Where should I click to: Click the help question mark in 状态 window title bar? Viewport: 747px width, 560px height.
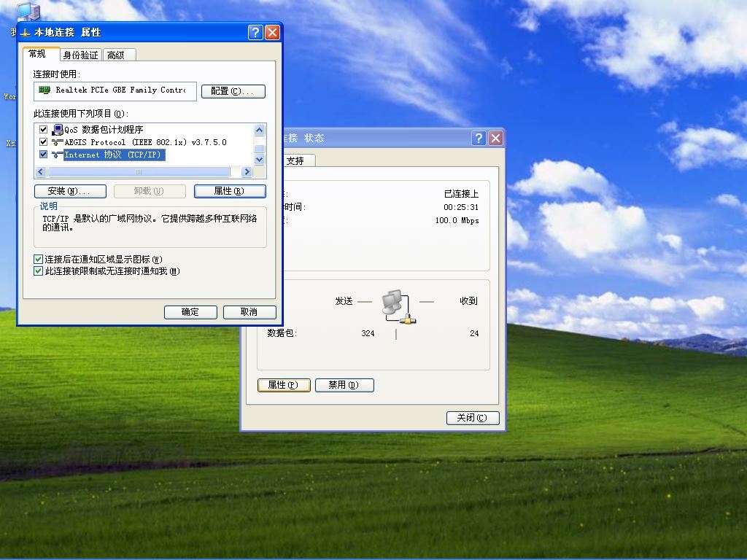pos(479,138)
